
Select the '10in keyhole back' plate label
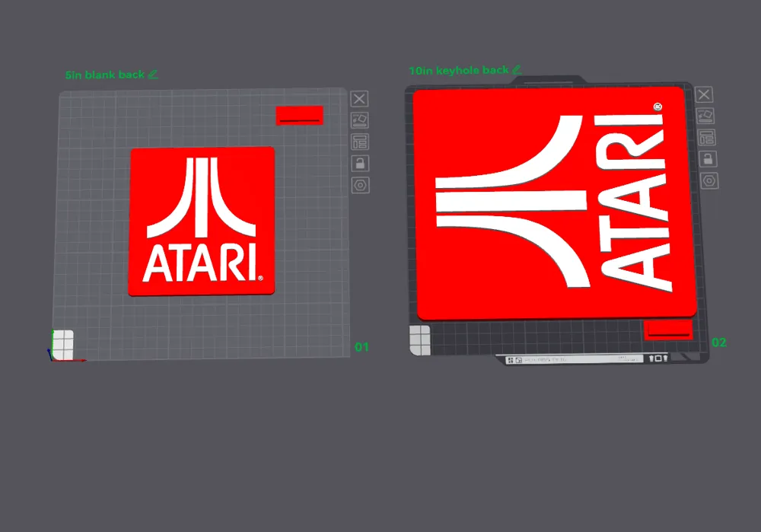[459, 70]
